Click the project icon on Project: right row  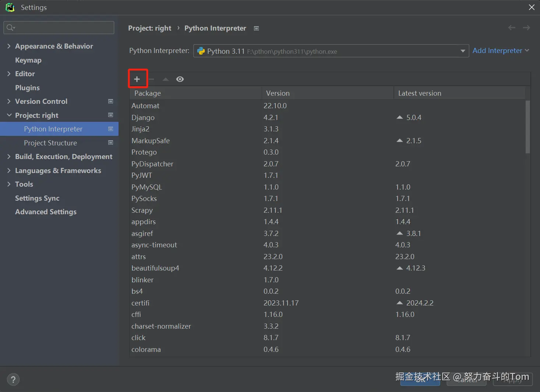pyautogui.click(x=110, y=115)
